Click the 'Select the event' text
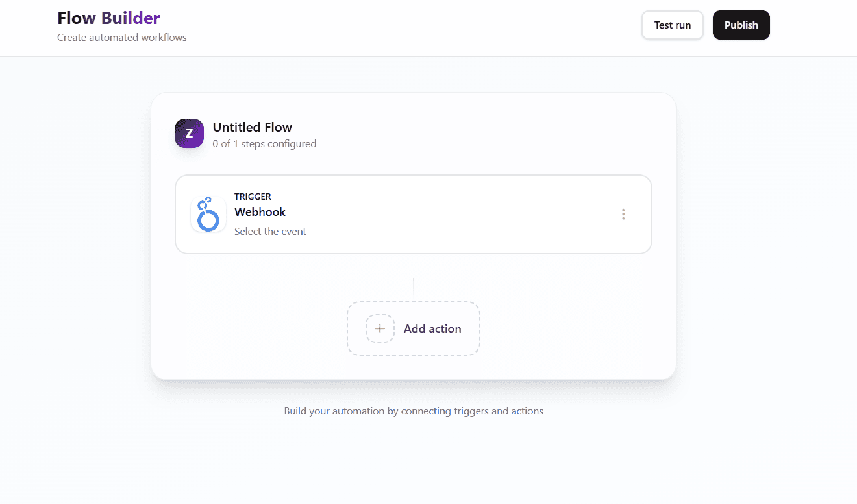This screenshot has height=504, width=857. point(270,231)
